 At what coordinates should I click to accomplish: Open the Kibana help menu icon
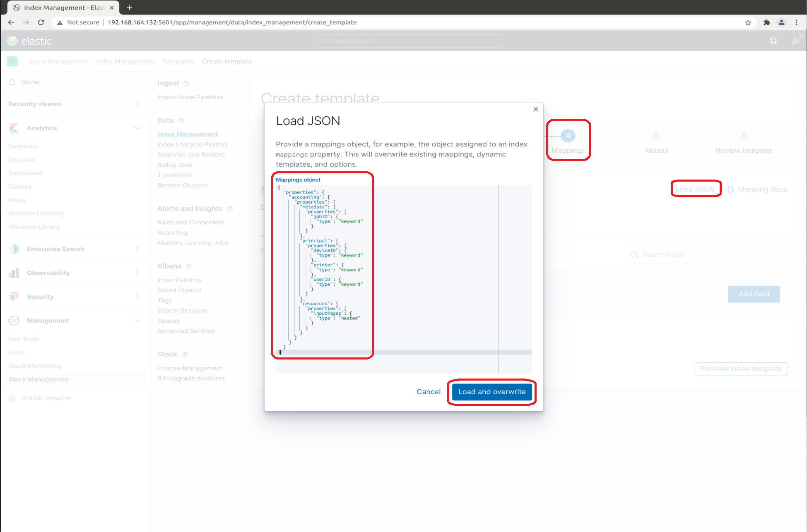(x=773, y=41)
